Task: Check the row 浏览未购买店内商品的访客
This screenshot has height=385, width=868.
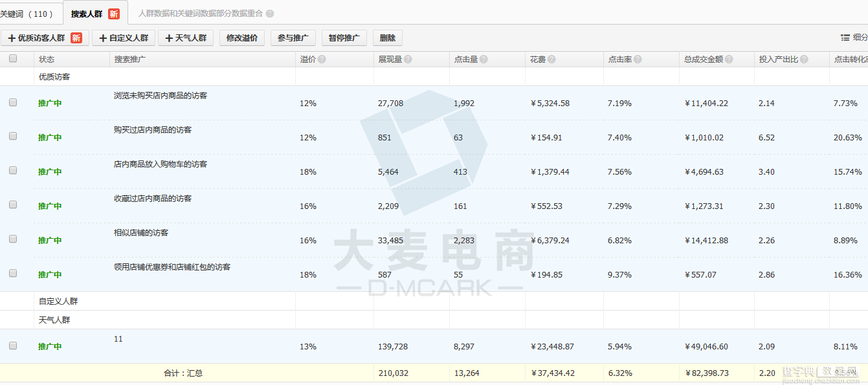Action: click(x=13, y=102)
